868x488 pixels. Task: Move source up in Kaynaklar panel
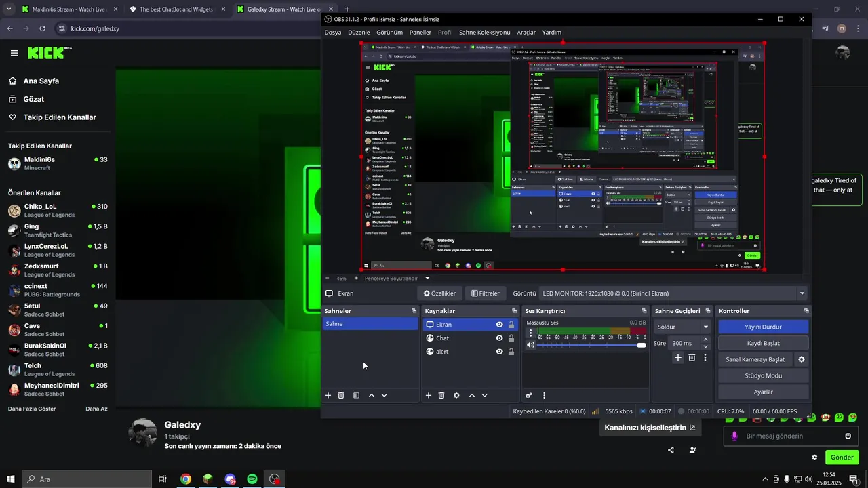point(472,395)
